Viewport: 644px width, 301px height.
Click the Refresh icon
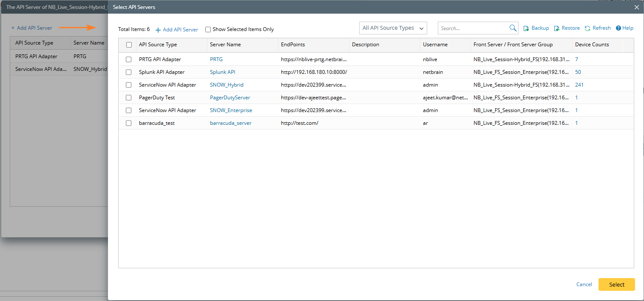587,28
